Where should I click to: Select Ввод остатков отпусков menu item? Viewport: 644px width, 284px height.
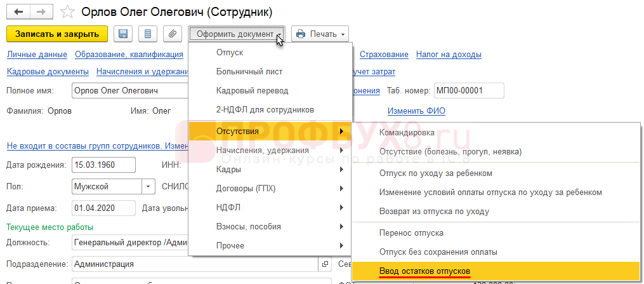(424, 272)
